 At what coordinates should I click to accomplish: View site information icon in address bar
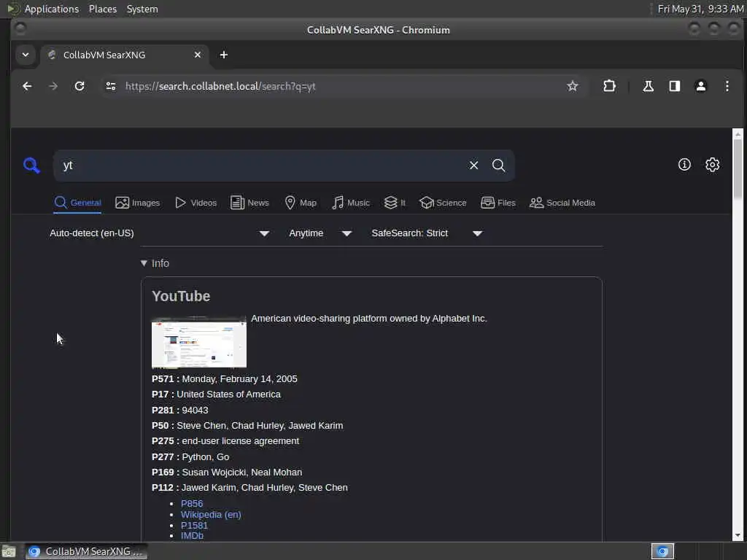pyautogui.click(x=111, y=86)
